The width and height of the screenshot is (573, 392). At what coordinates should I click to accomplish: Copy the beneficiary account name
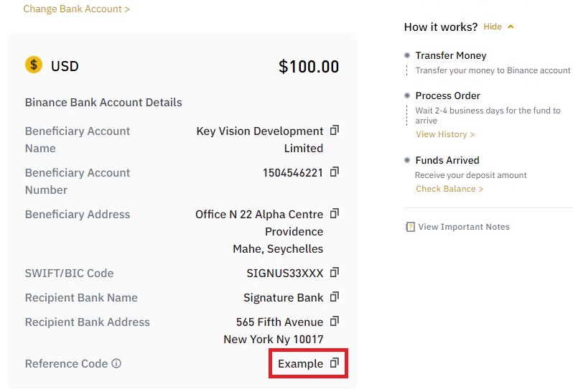(335, 130)
